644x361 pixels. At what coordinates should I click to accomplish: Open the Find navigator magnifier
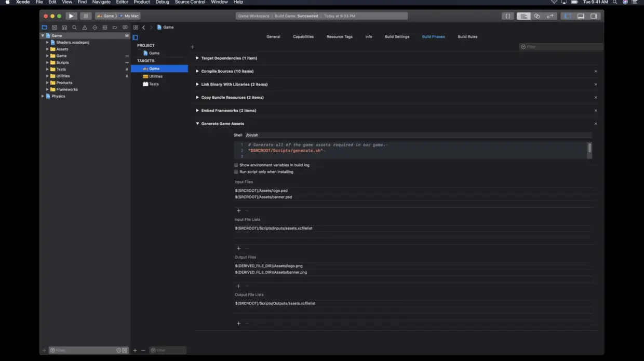pos(74,28)
